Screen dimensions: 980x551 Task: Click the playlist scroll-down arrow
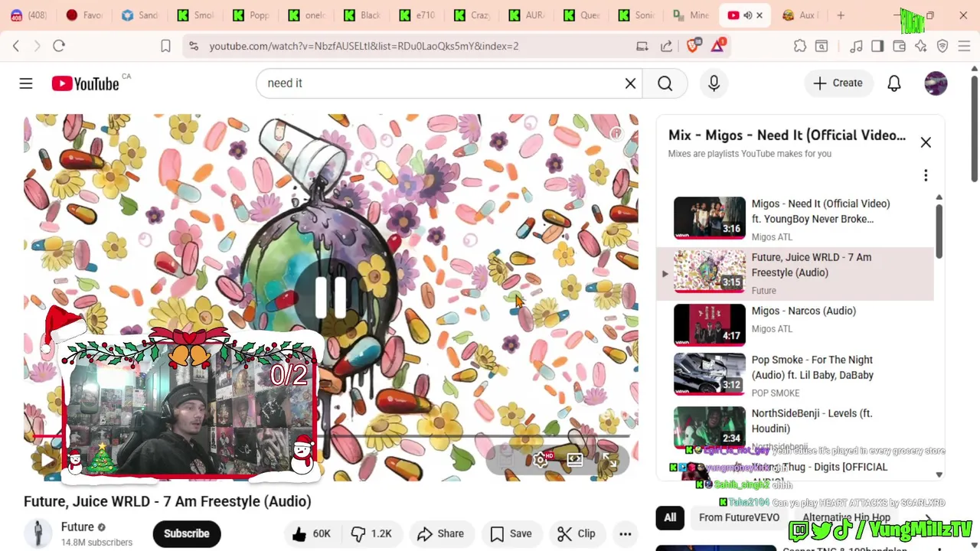[939, 475]
